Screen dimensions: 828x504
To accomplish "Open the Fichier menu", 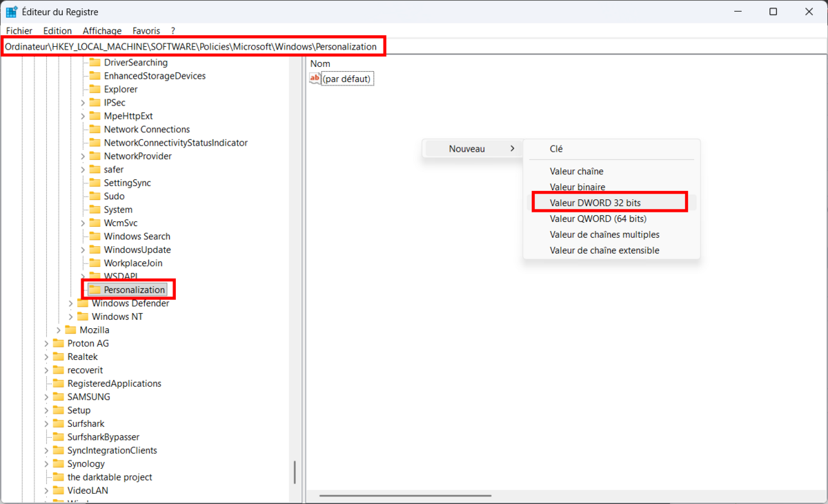I will (x=19, y=31).
